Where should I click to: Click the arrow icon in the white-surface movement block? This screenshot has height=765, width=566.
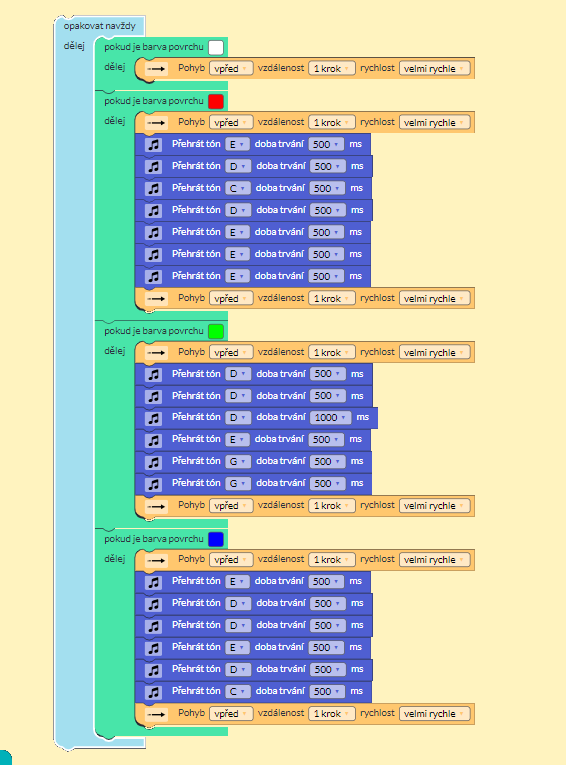[x=156, y=69]
